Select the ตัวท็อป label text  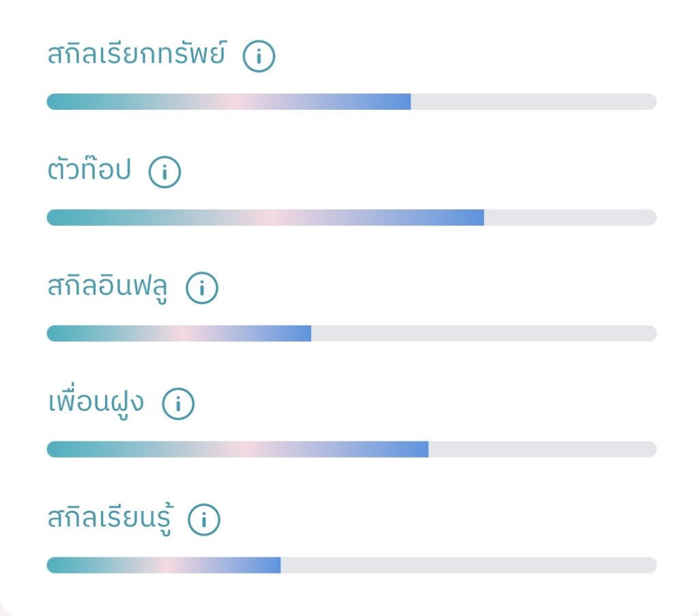(x=89, y=171)
